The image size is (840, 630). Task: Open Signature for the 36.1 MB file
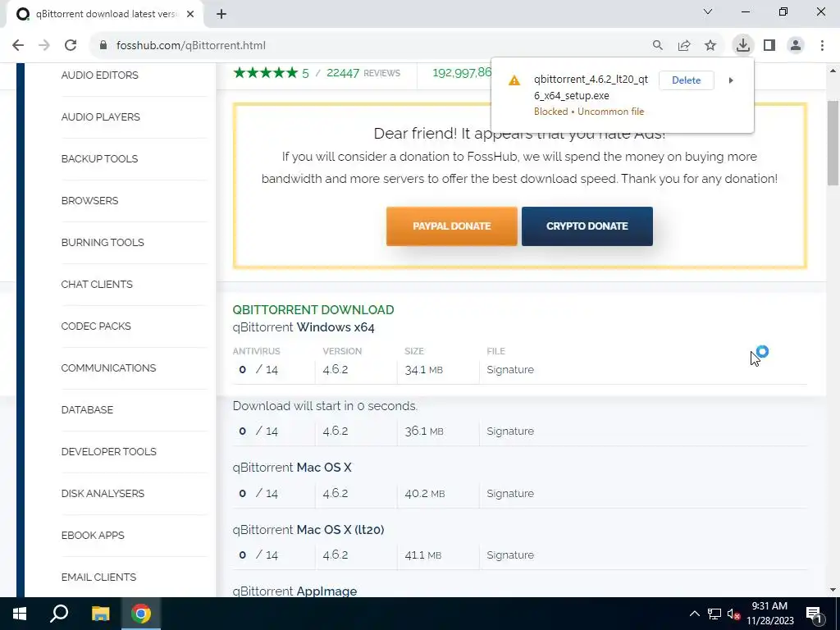(x=510, y=431)
